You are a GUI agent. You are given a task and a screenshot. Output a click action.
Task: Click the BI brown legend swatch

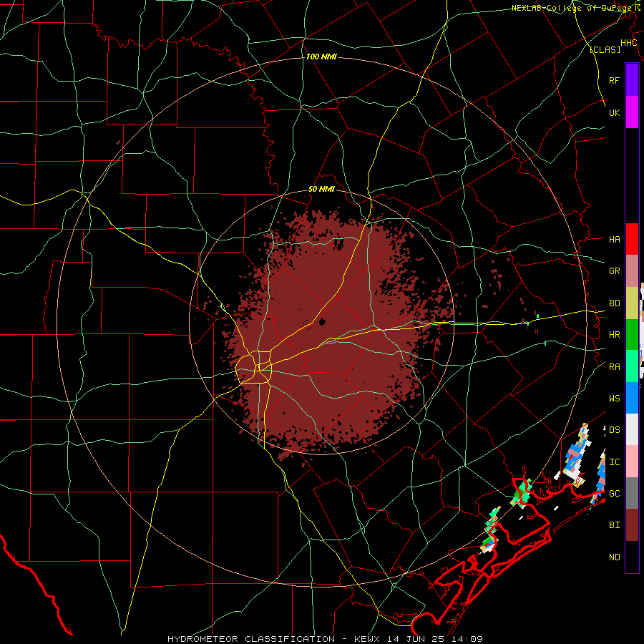(632, 525)
